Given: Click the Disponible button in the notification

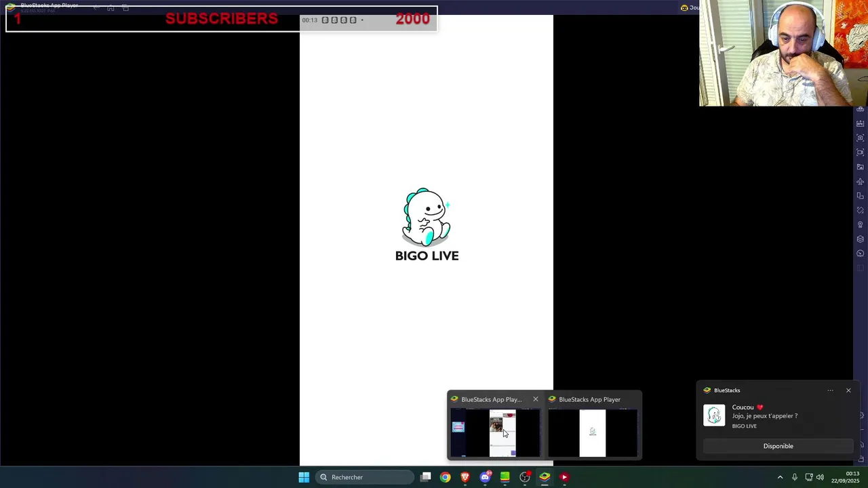Looking at the screenshot, I should pos(778,446).
